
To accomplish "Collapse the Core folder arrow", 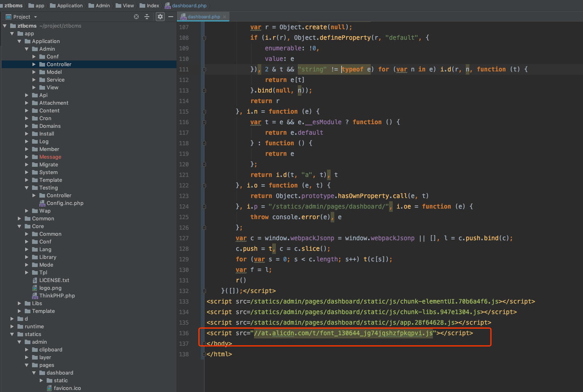I will coord(19,226).
